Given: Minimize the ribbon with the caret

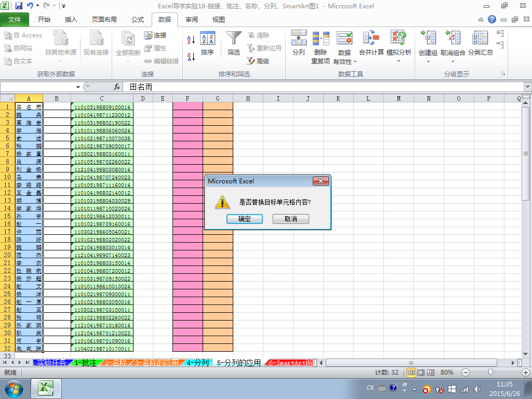Looking at the screenshot, I should click(481, 20).
